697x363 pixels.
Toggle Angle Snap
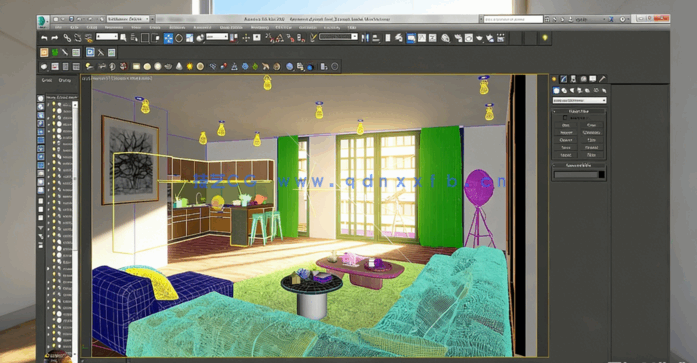pos(280,38)
